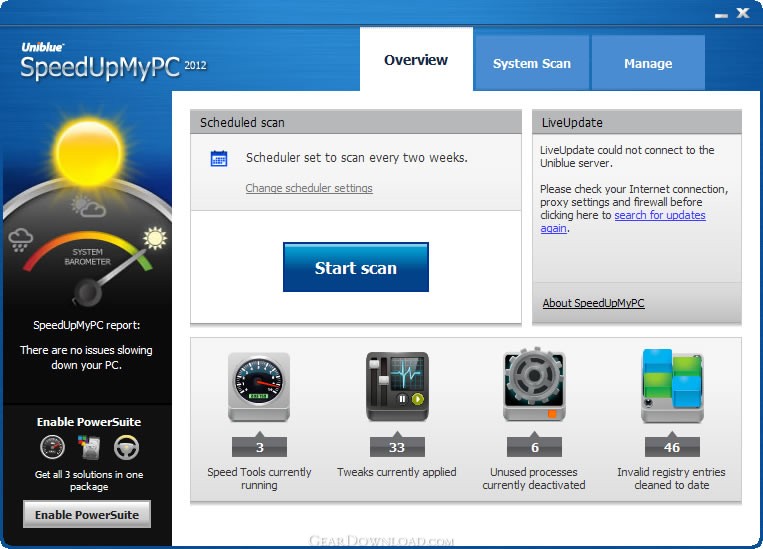
Task: Click the registry entries count 46
Action: point(672,447)
